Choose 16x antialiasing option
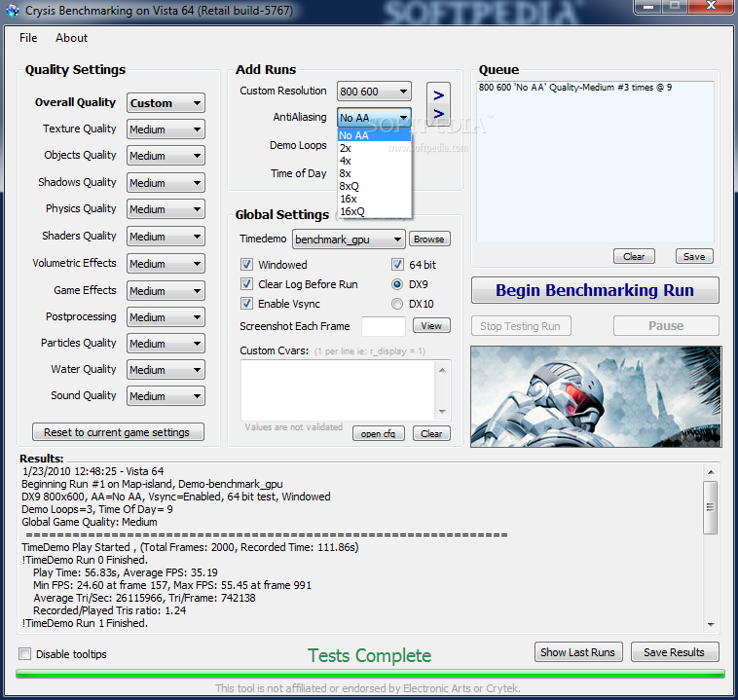 tap(375, 199)
